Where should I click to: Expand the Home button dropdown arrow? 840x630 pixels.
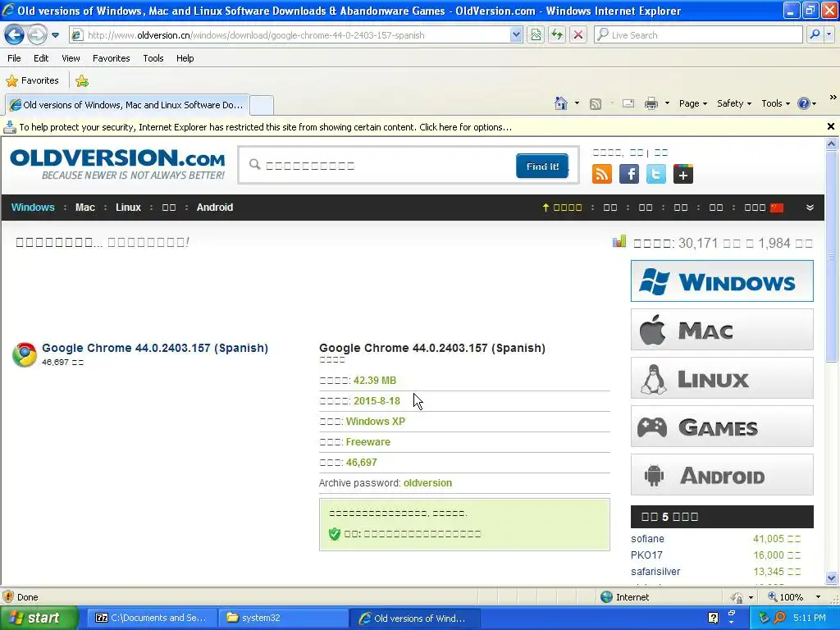577,103
